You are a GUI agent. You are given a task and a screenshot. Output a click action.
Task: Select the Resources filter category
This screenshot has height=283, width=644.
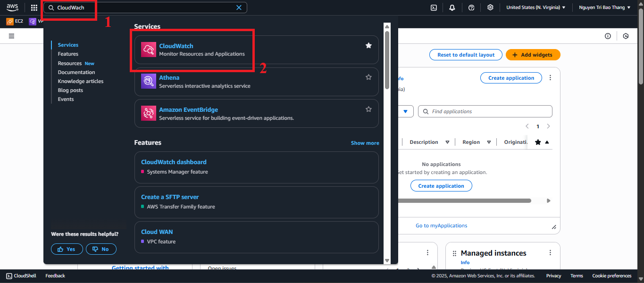click(70, 63)
